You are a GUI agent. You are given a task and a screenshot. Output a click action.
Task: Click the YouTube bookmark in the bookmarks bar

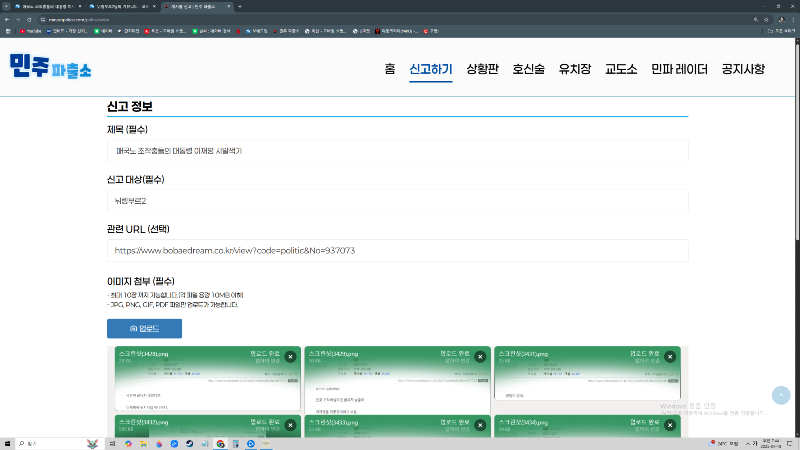click(x=27, y=30)
